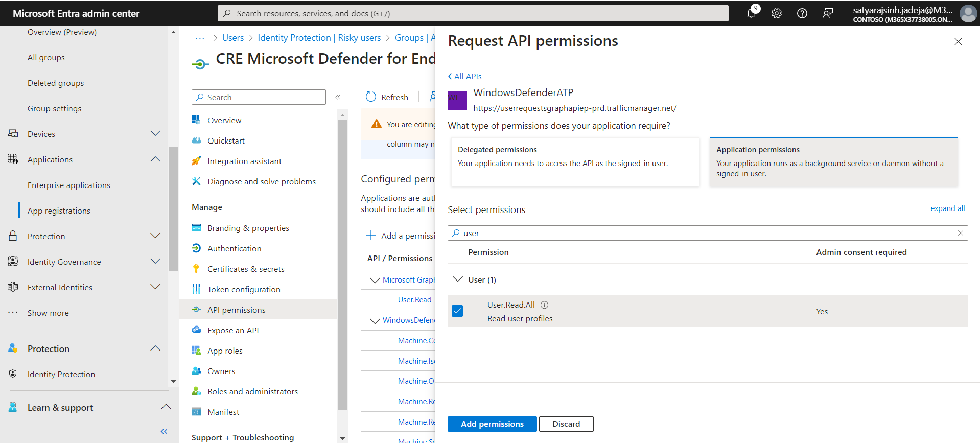Click the Expose an API cloud icon

[x=196, y=330]
